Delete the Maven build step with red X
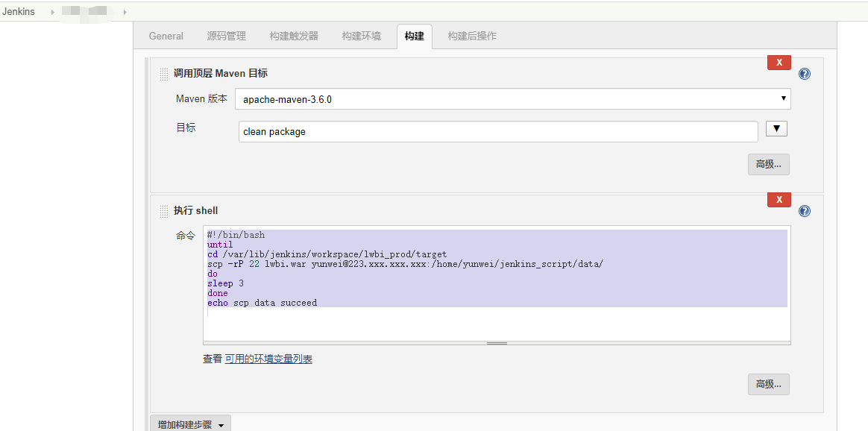 [779, 63]
